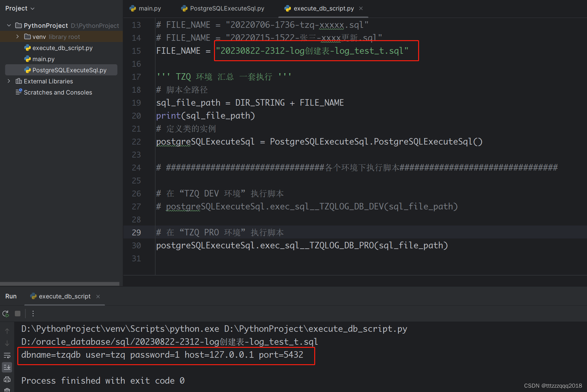This screenshot has width=587, height=392.
Task: Select Scratches and Consoles in project panel
Action: tap(58, 92)
